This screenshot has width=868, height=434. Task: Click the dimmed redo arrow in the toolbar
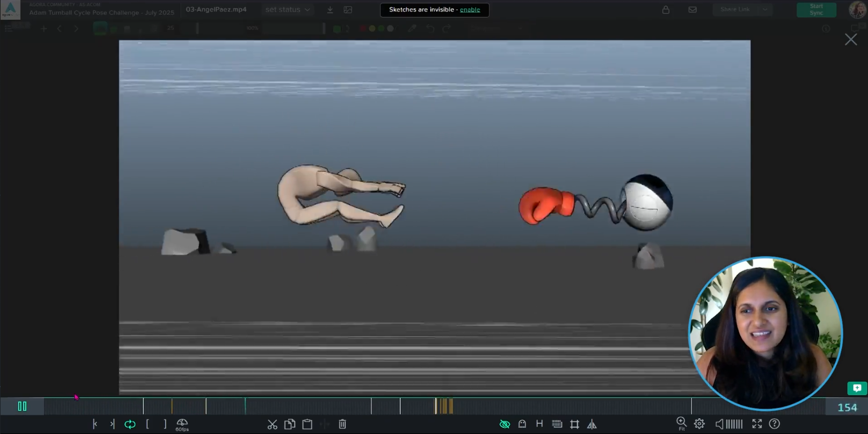(447, 28)
